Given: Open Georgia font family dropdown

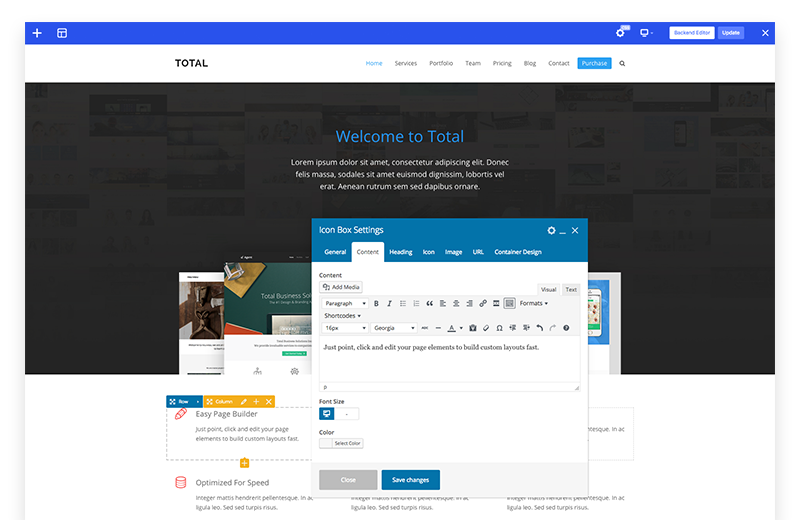Looking at the screenshot, I should [394, 328].
